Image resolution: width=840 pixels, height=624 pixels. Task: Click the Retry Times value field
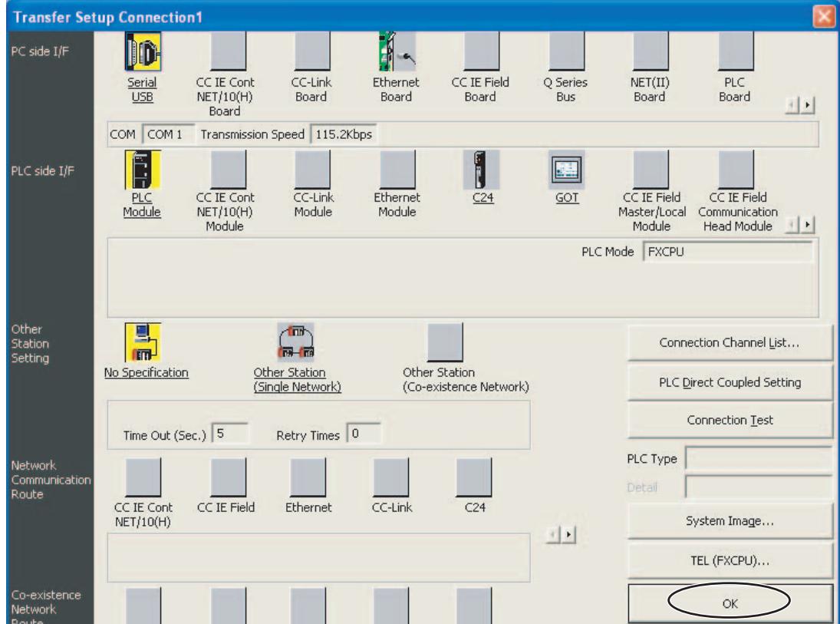pos(364,434)
